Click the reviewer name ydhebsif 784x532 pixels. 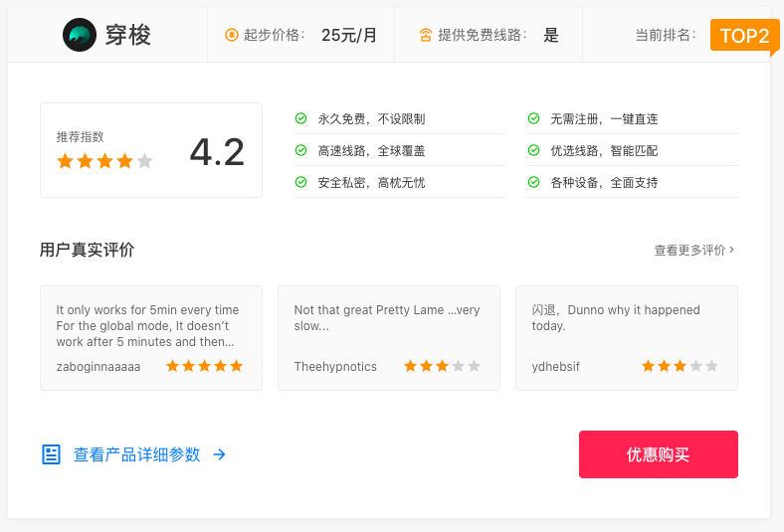pos(555,367)
